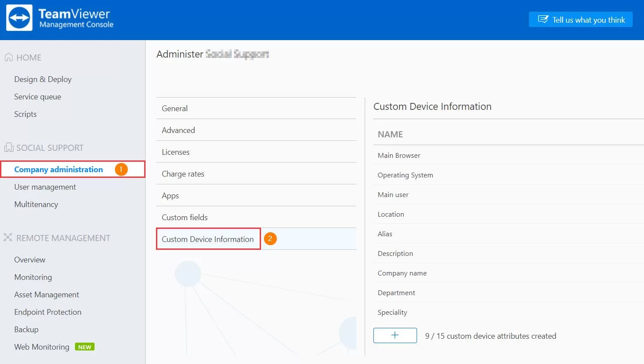Select the Main Browser attribute row

click(508, 155)
